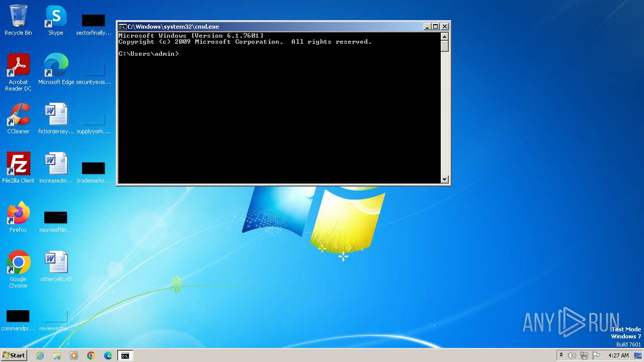The image size is (644, 362).
Task: Launch Google Chrome desktop shortcut
Action: [x=18, y=269]
